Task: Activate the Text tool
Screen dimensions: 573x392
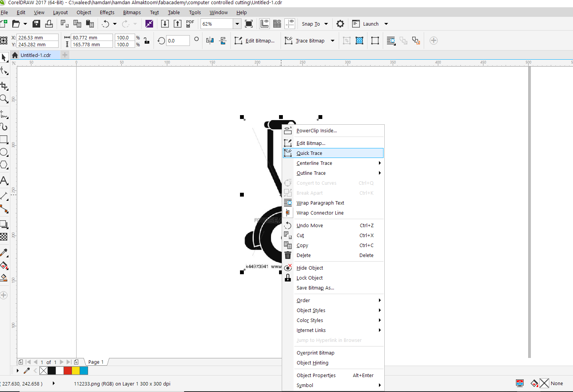Action: coord(4,181)
